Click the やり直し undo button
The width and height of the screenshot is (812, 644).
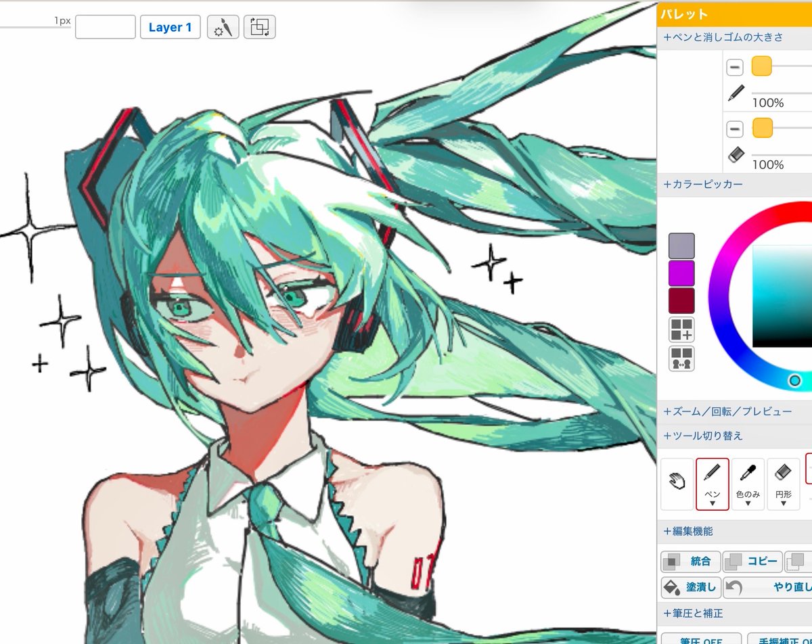pos(767,587)
